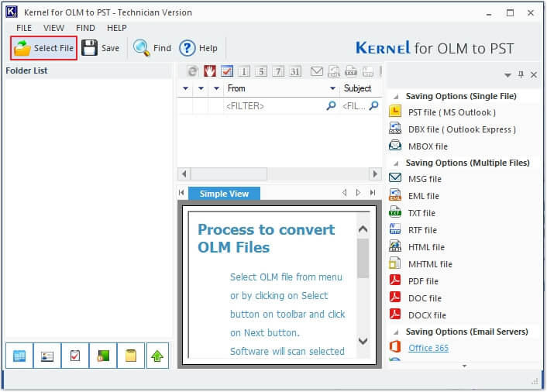Click the Select File toolbar button
This screenshot has height=392, width=547.
tap(44, 48)
